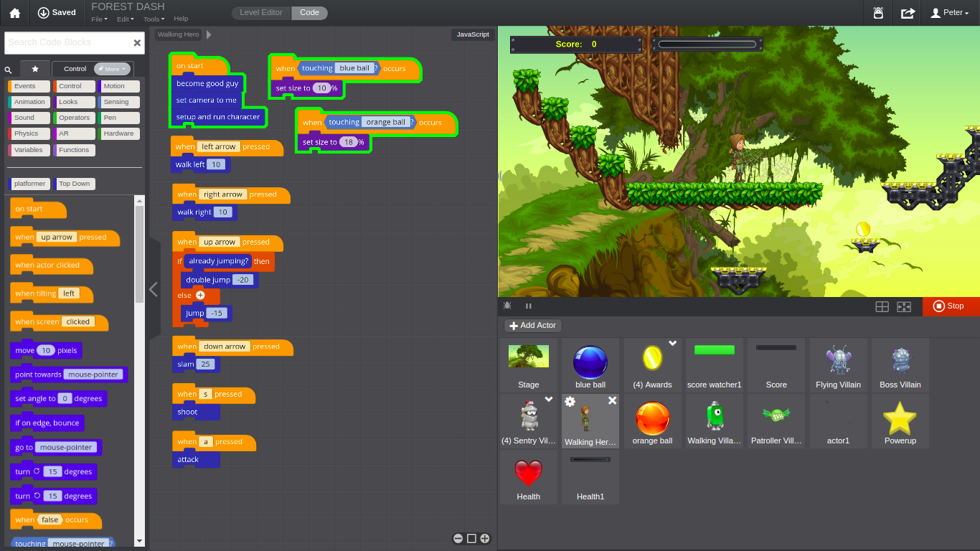Pause the running game
The width and height of the screenshot is (980, 551).
(529, 306)
